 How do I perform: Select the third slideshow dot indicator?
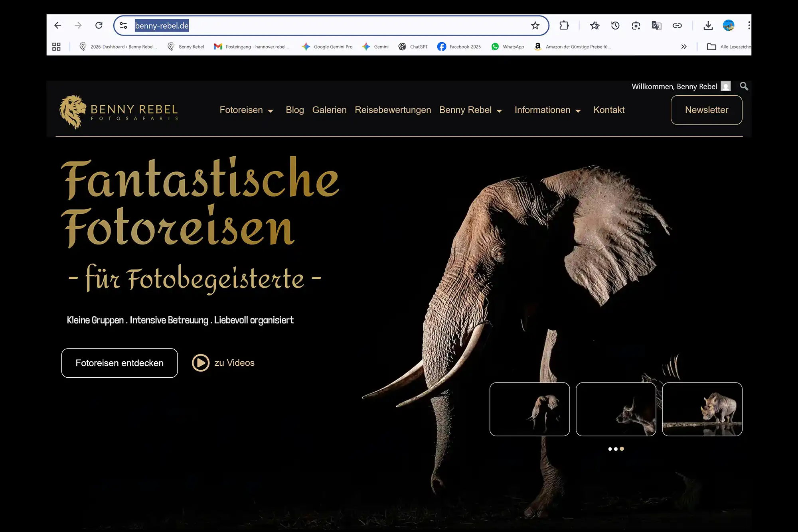point(622,449)
